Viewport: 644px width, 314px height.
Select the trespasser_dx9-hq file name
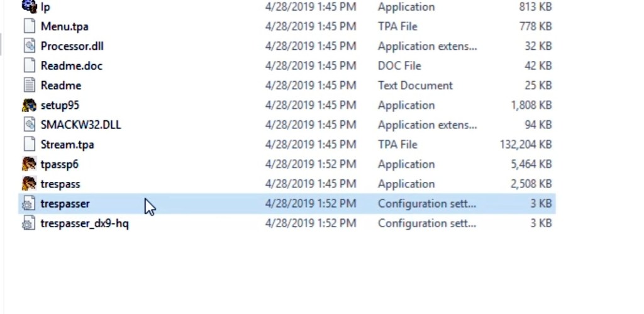(x=84, y=223)
